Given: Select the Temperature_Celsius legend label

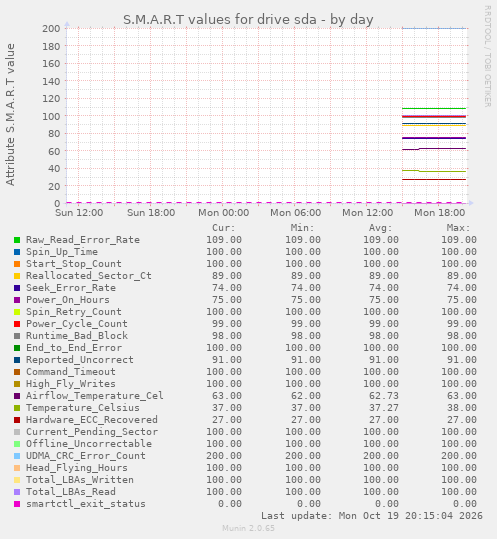Looking at the screenshot, I should click(83, 408).
